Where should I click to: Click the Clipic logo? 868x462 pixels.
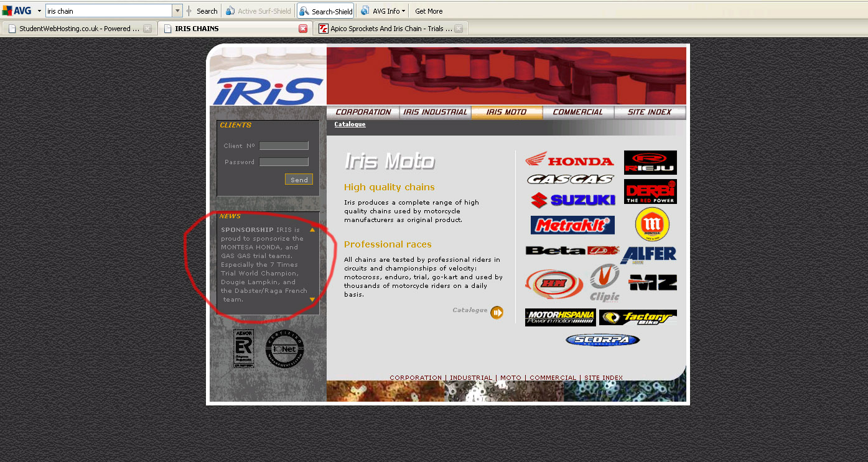[604, 283]
